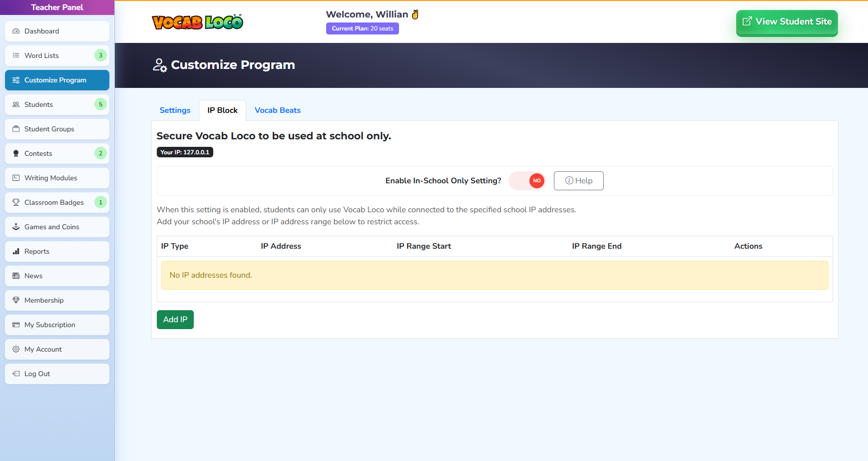
Task: Click the Student Groups icon
Action: 16,129
